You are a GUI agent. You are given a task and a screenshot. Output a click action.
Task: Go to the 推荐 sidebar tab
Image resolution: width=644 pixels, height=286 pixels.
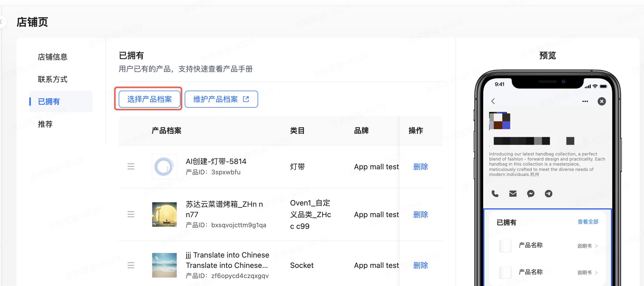pyautogui.click(x=45, y=124)
